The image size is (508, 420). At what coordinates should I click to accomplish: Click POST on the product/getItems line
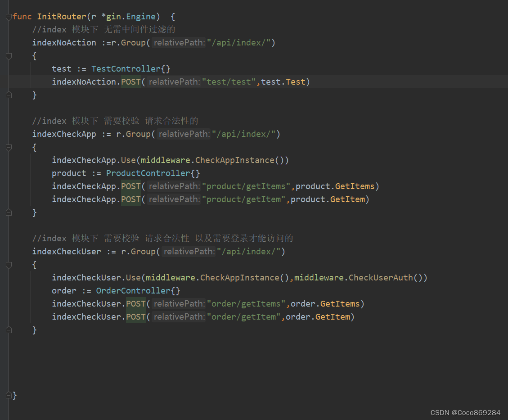coord(131,186)
